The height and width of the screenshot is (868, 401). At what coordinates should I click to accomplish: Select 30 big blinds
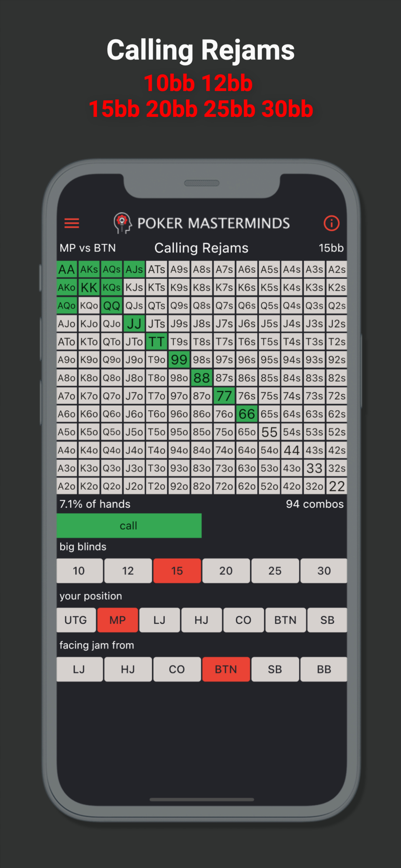324,571
